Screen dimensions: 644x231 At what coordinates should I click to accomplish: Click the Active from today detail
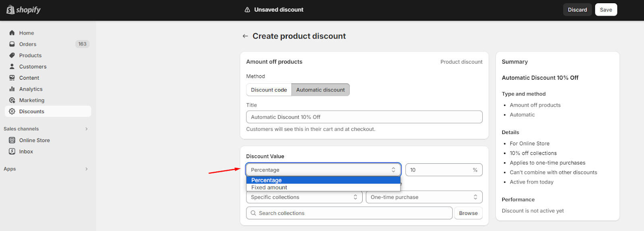[x=532, y=182]
